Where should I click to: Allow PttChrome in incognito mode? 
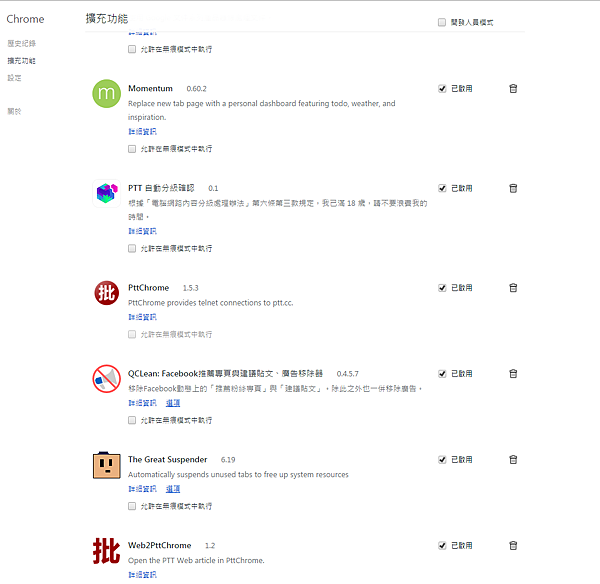pyautogui.click(x=132, y=334)
